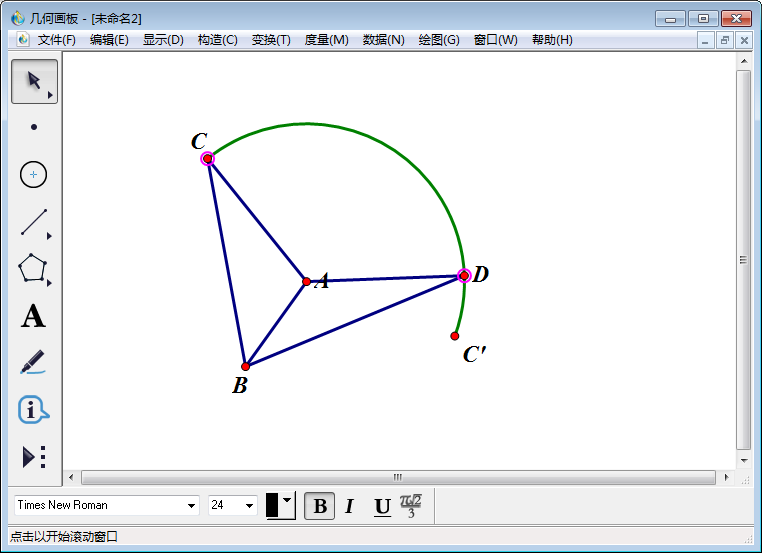Open the 数据(N) Data menu
The height and width of the screenshot is (553, 762).
[383, 40]
